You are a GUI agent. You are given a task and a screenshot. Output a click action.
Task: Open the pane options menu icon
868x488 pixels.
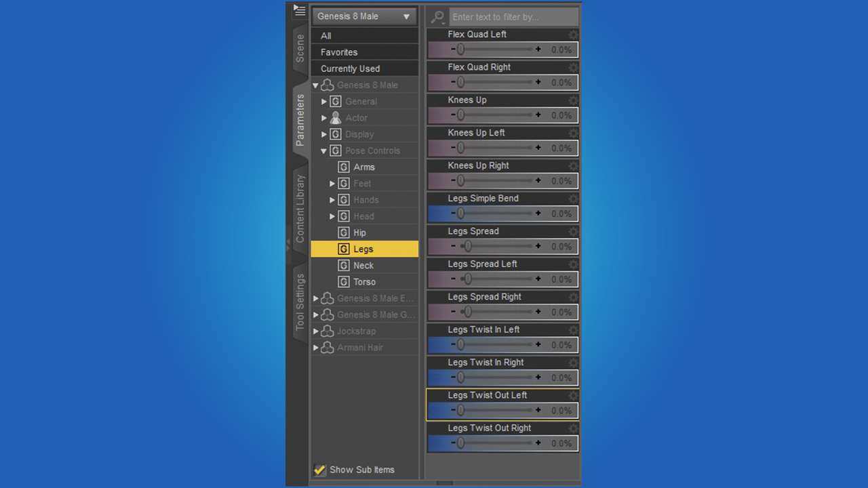tap(299, 10)
